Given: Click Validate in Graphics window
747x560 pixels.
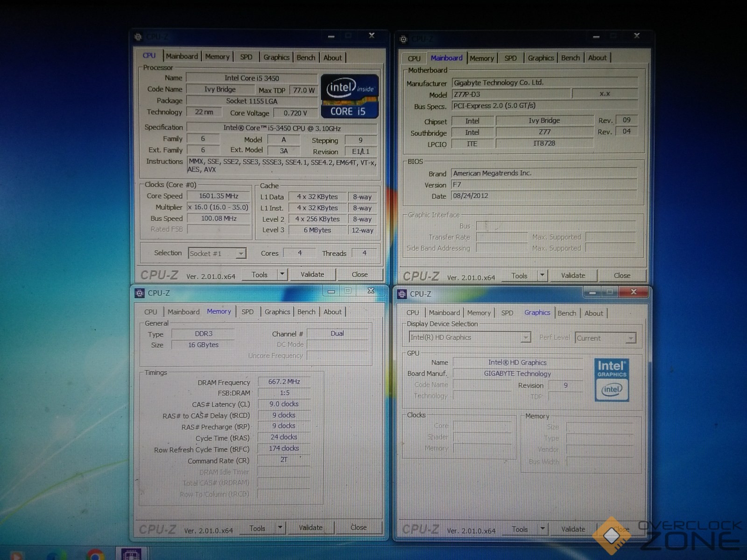Looking at the screenshot, I should coord(573,529).
